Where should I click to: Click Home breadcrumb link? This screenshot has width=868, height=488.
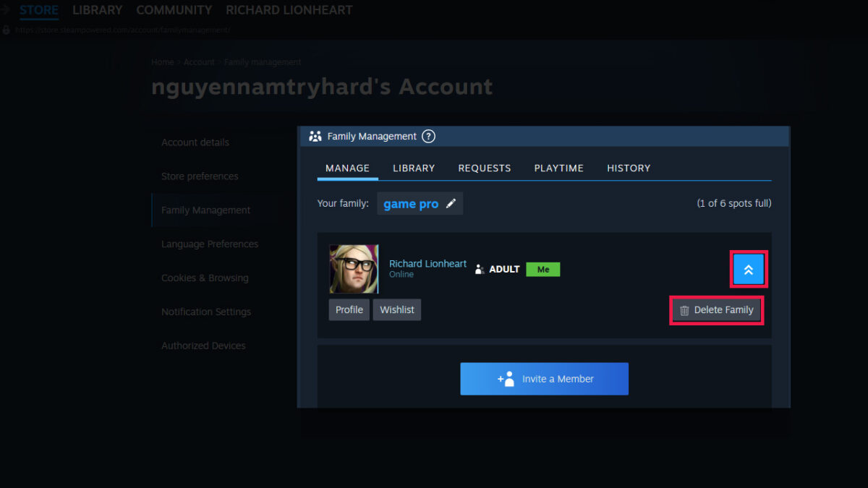(x=162, y=62)
